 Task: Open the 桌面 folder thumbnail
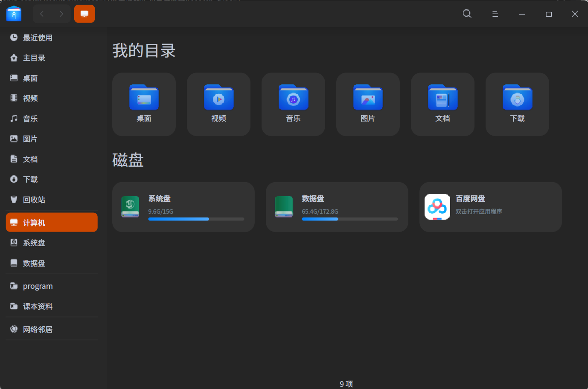(144, 104)
